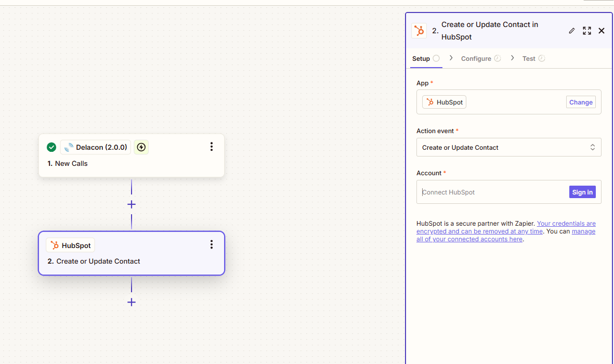Click the lightning bolt trigger icon

pyautogui.click(x=141, y=147)
